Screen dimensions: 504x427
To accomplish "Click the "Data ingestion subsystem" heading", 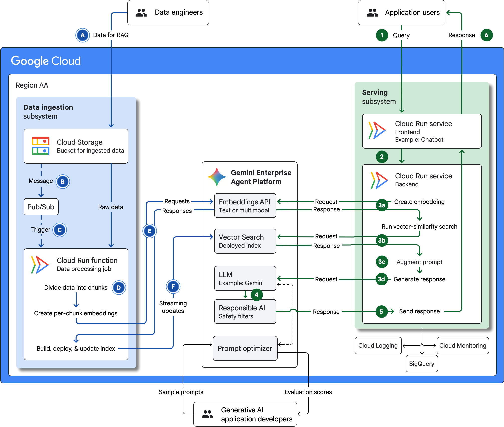I will tap(48, 112).
